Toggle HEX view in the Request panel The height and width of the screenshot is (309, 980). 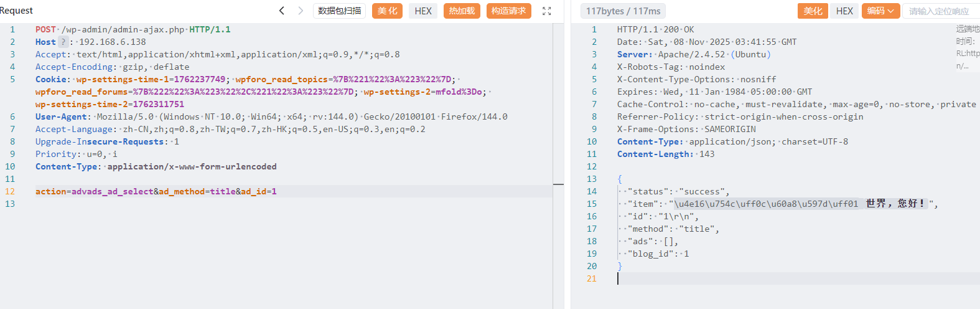click(x=423, y=11)
